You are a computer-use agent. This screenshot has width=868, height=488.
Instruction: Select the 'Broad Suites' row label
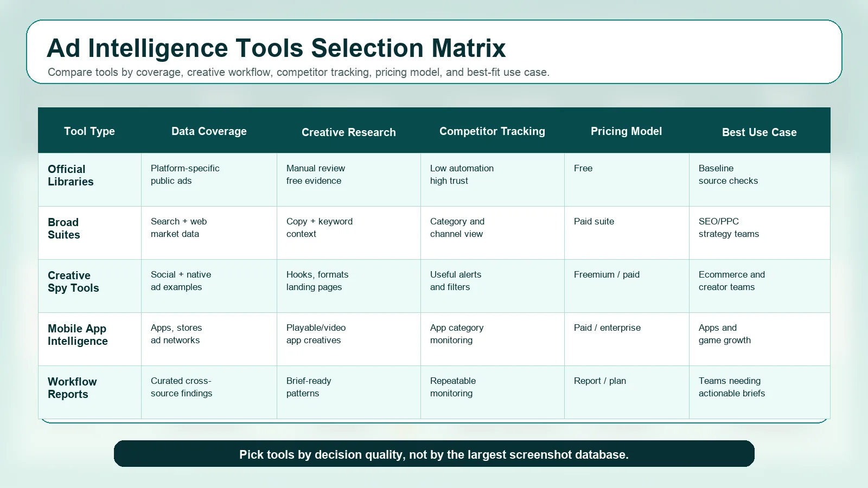64,228
